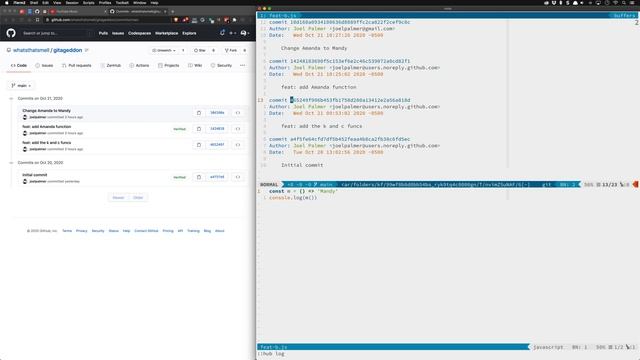Open the Session menu in macOS menu bar
Image resolution: width=640 pixels, height=360 pixels.
[72, 2]
